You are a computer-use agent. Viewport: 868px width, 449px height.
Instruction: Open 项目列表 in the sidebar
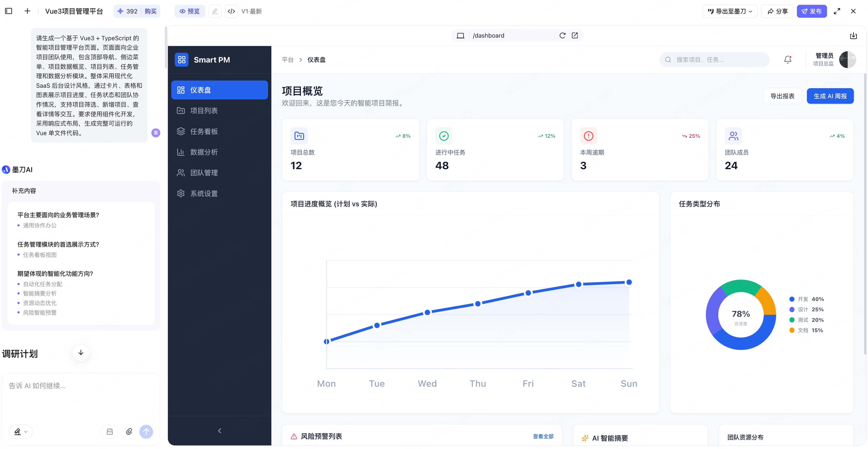pos(219,110)
